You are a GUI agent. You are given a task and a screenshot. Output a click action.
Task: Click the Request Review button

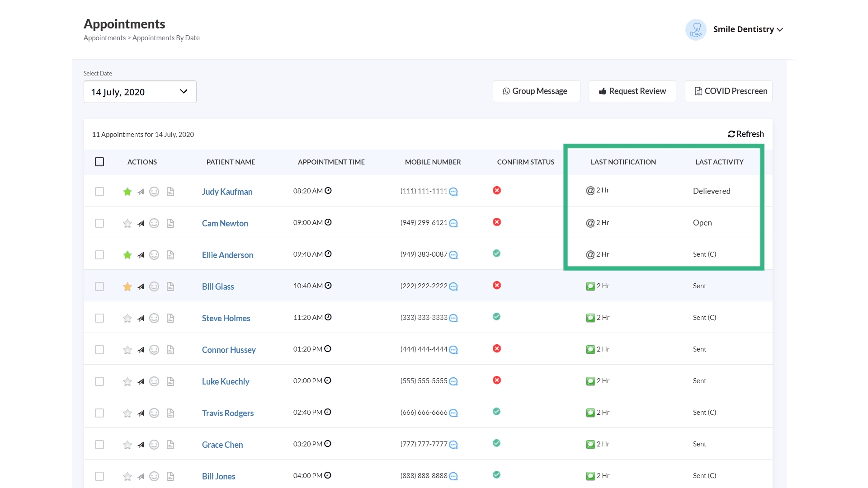click(632, 91)
